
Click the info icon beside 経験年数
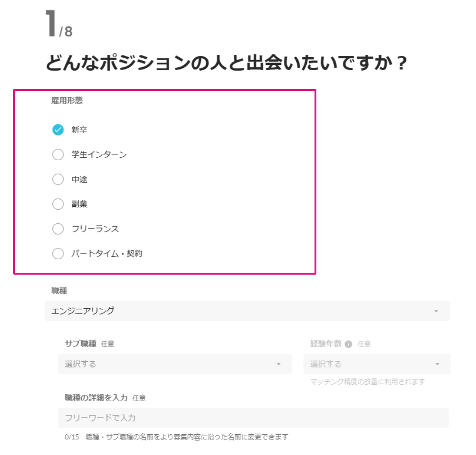pos(349,344)
